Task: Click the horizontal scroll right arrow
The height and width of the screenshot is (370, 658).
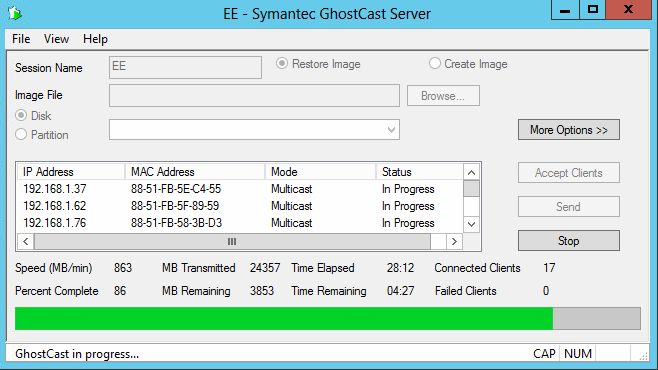Action: coord(454,241)
